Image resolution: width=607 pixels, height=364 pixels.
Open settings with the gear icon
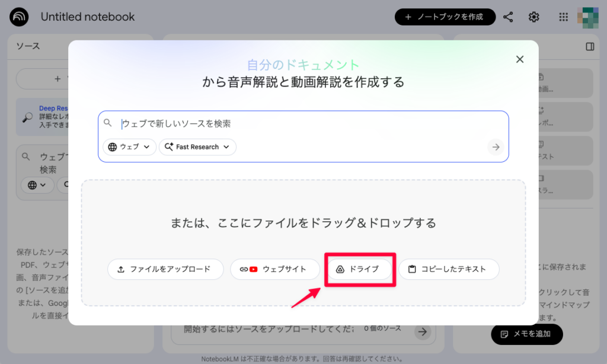[x=533, y=17]
